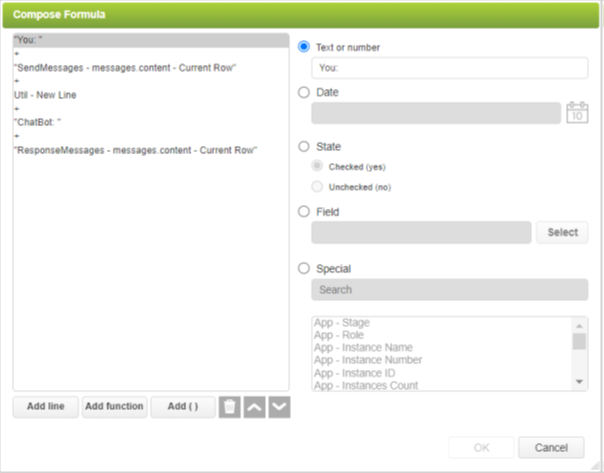Click the plus operator below "You: "
The height and width of the screenshot is (473, 604).
[17, 54]
